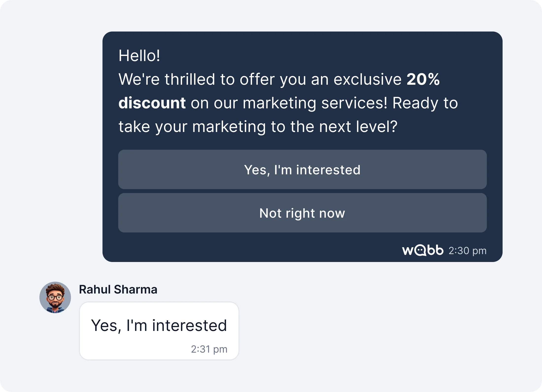Click the speech bubble icon inside wabb logo
The image size is (542, 392).
[x=420, y=251]
